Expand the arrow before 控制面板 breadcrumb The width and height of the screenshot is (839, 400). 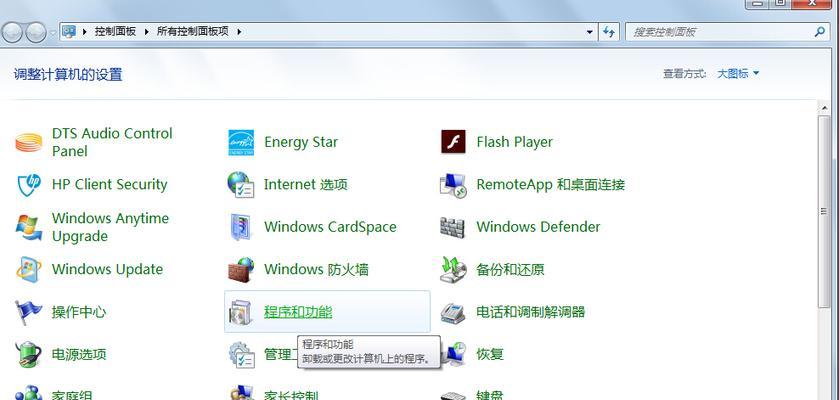tap(85, 32)
